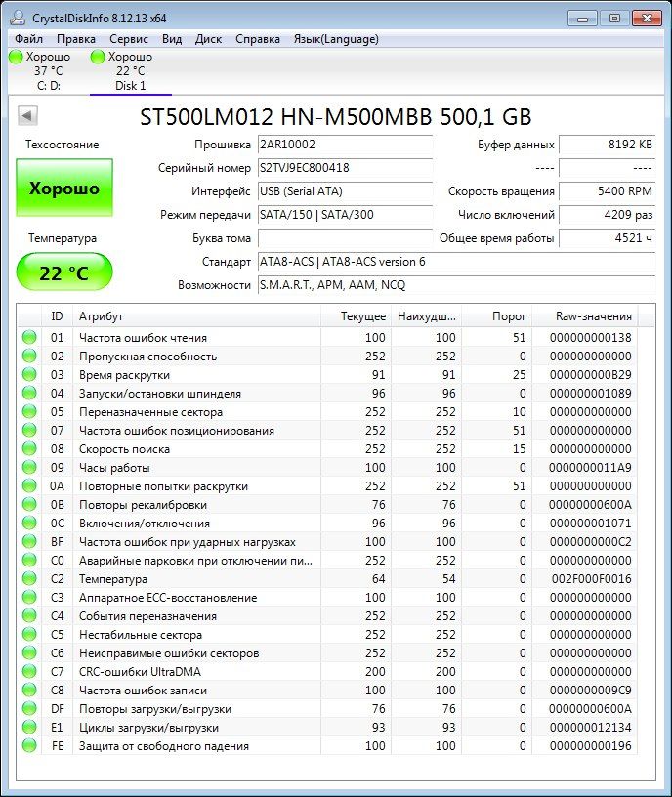Image resolution: width=672 pixels, height=797 pixels.
Task: Click status circle for Нестабильные сектора row
Action: point(29,634)
